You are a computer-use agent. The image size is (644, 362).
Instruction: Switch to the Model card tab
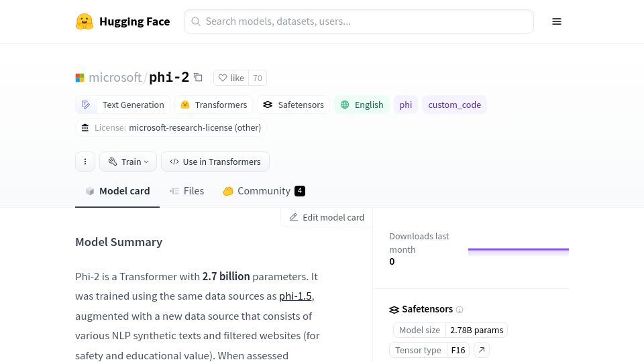point(117,191)
